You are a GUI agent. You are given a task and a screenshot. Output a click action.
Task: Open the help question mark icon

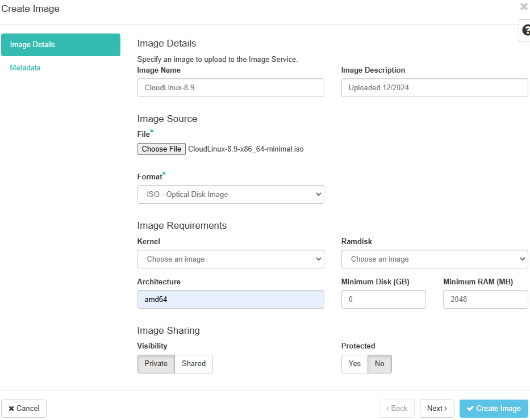[525, 30]
